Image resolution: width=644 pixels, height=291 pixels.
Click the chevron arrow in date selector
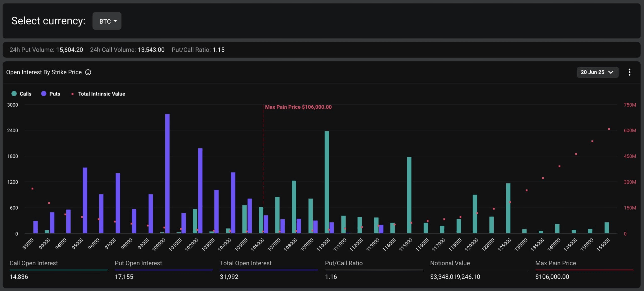611,72
